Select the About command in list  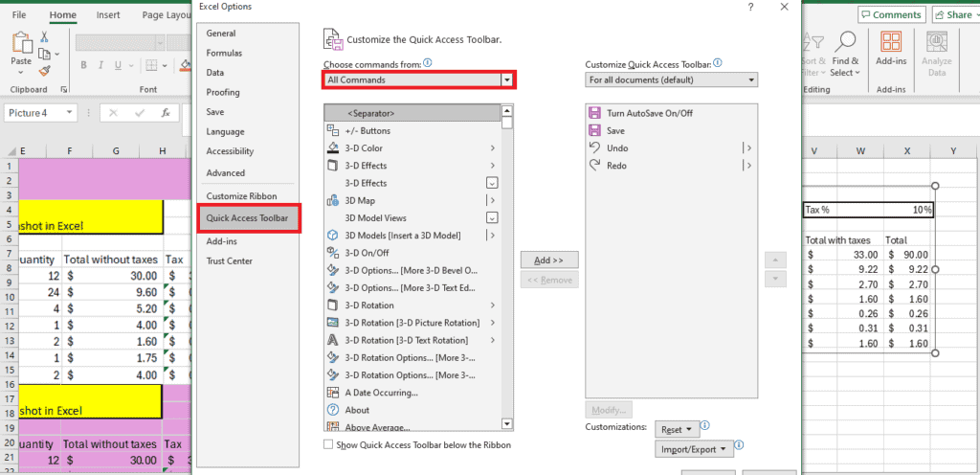pyautogui.click(x=413, y=411)
